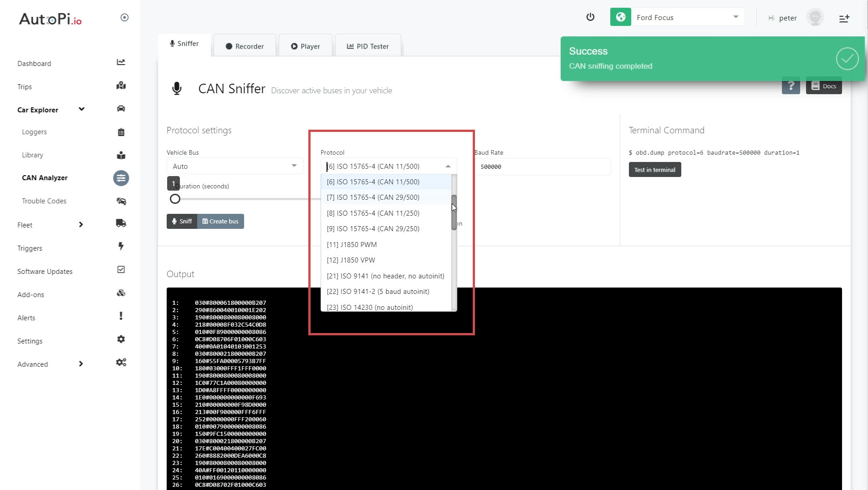Open the Vehicle Bus dropdown

[x=234, y=167]
